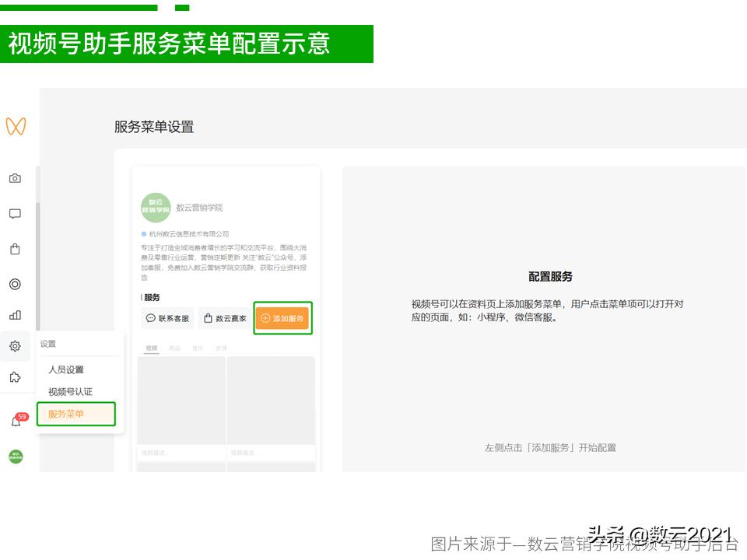This screenshot has height=560, width=747.
Task: Open notifications via the bell icon with 59 badge
Action: tap(16, 418)
